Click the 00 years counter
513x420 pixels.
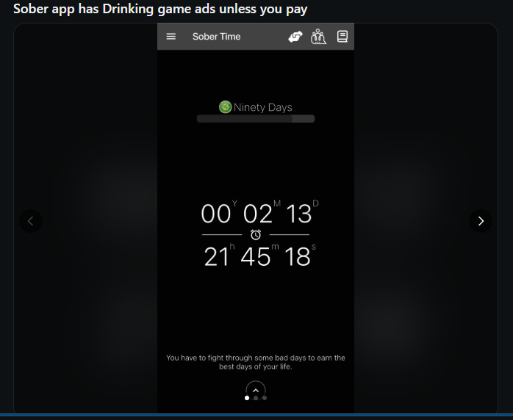pyautogui.click(x=215, y=214)
